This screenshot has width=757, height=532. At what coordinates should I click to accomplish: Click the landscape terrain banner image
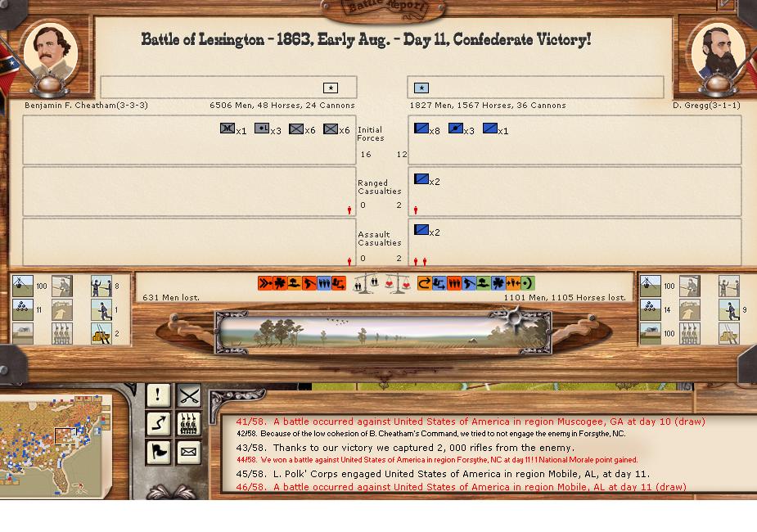[382, 332]
